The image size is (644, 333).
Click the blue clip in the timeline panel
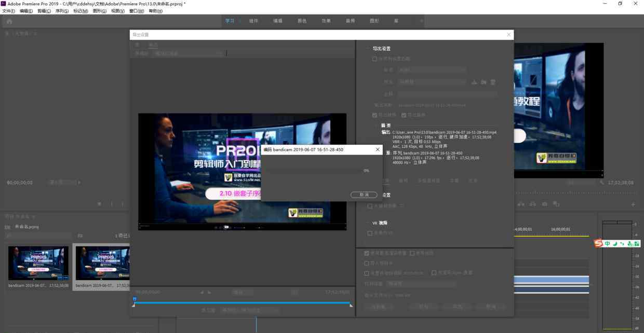pos(552,281)
